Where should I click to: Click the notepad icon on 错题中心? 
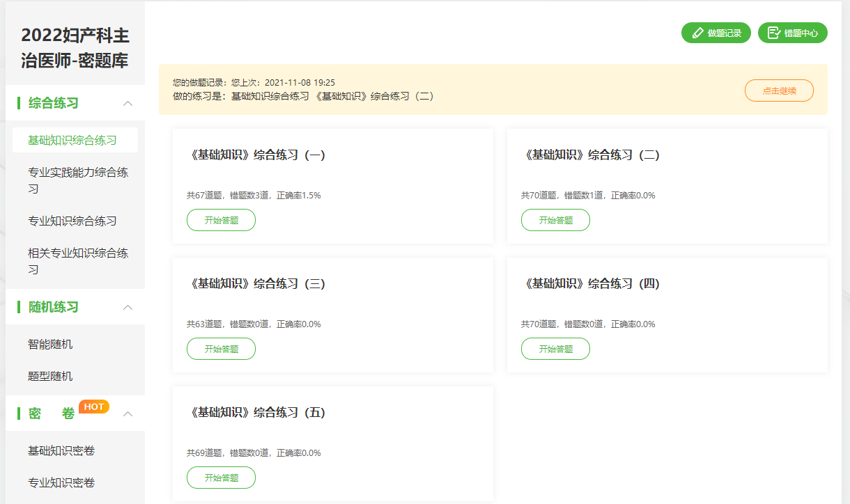coord(773,33)
